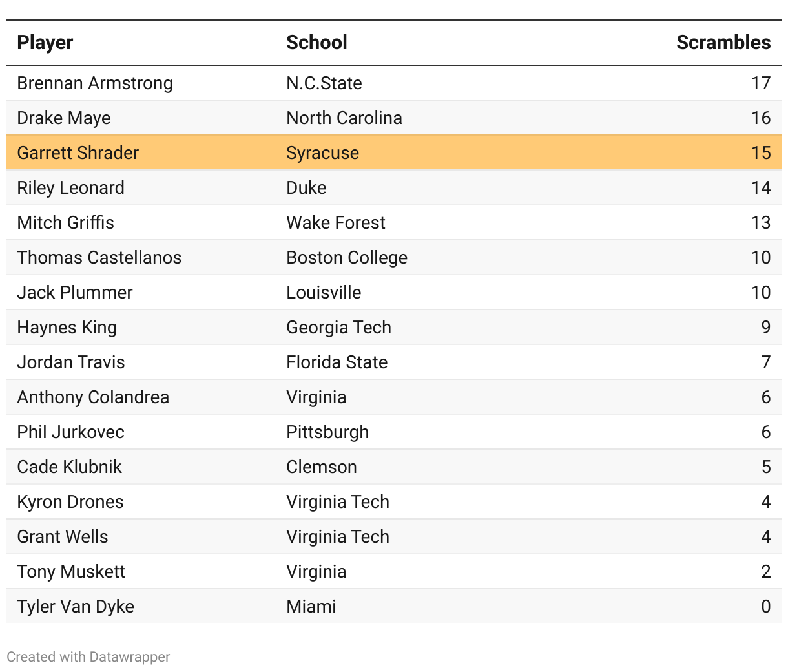Click the Louisville school cell
The width and height of the screenshot is (788, 672).
click(x=324, y=293)
